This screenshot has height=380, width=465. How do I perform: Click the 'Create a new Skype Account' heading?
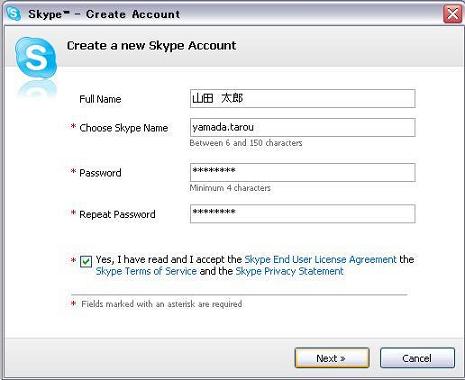point(151,45)
